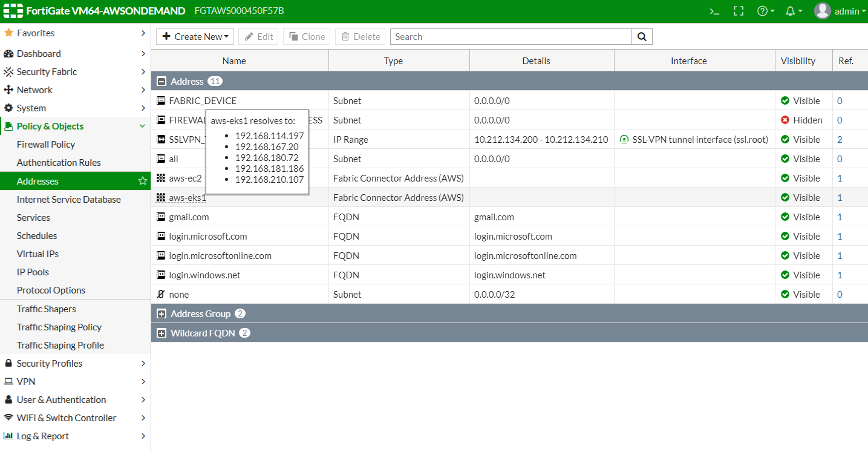Click the 10.212.134.200 - 10.212.134.210 details cell
This screenshot has width=868, height=452.
(x=541, y=140)
